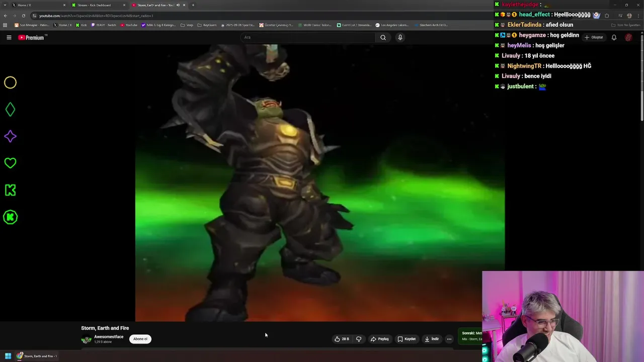Click the Chrome taskbar window button
Image resolution: width=644 pixels, height=362 pixels.
(36, 356)
